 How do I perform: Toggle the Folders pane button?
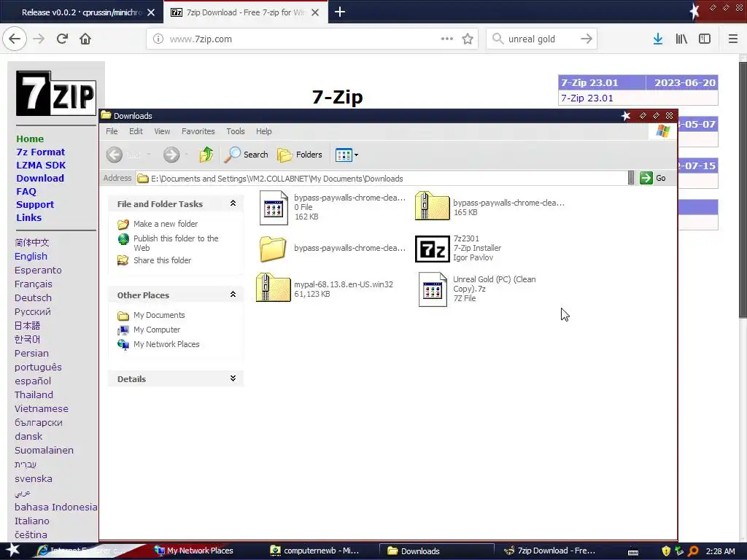point(300,155)
